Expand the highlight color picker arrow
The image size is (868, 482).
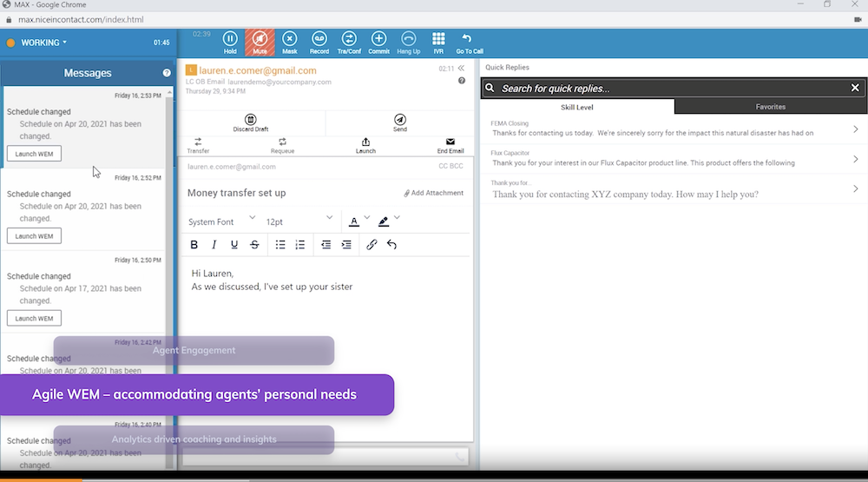click(397, 218)
